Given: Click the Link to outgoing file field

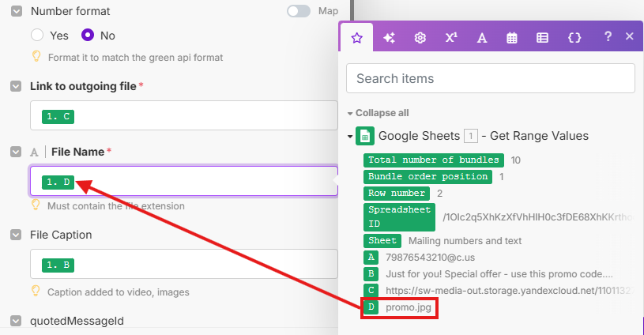Looking at the screenshot, I should [x=183, y=116].
